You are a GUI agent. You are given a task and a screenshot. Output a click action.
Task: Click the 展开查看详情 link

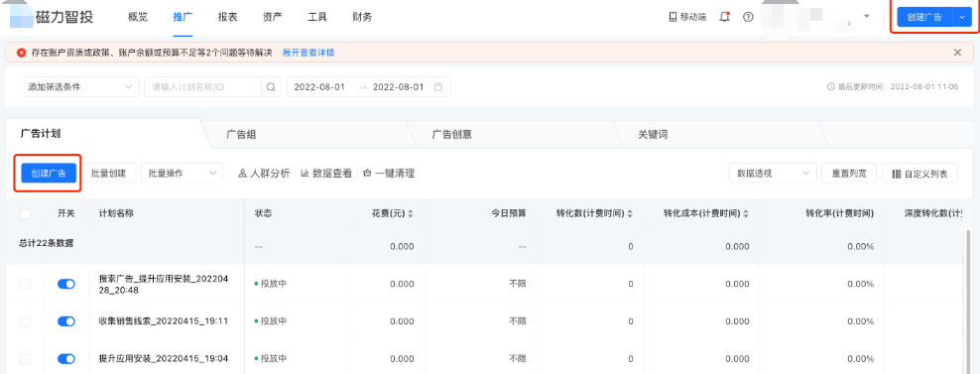[308, 53]
